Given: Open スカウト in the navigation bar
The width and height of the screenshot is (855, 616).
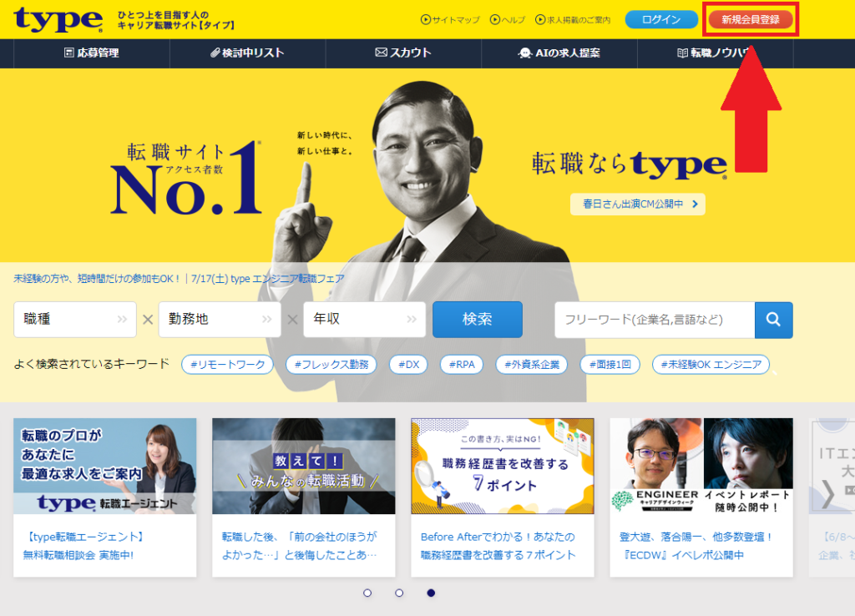Looking at the screenshot, I should (403, 53).
